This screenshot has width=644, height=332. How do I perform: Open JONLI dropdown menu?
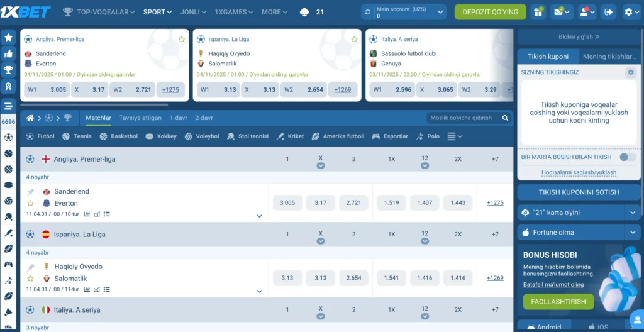coord(193,12)
